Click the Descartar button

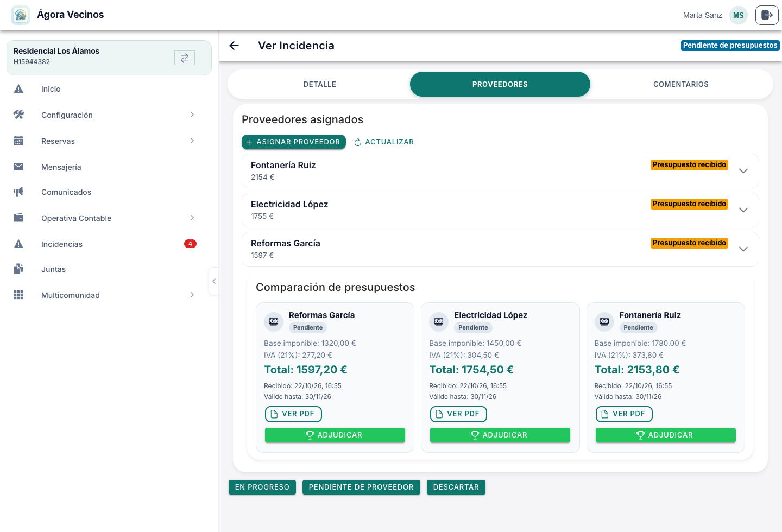coord(456,487)
